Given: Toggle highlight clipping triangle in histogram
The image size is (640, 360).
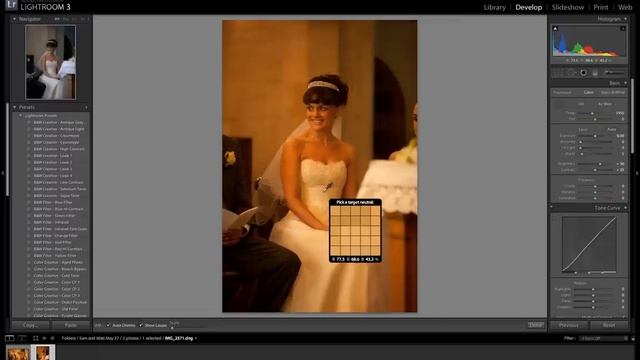Looking at the screenshot, I should tap(623, 28).
